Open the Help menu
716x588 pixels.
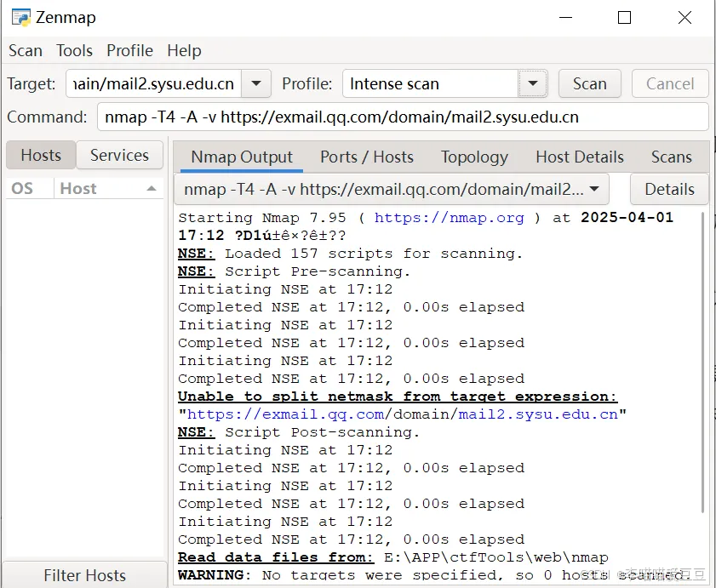coord(184,51)
